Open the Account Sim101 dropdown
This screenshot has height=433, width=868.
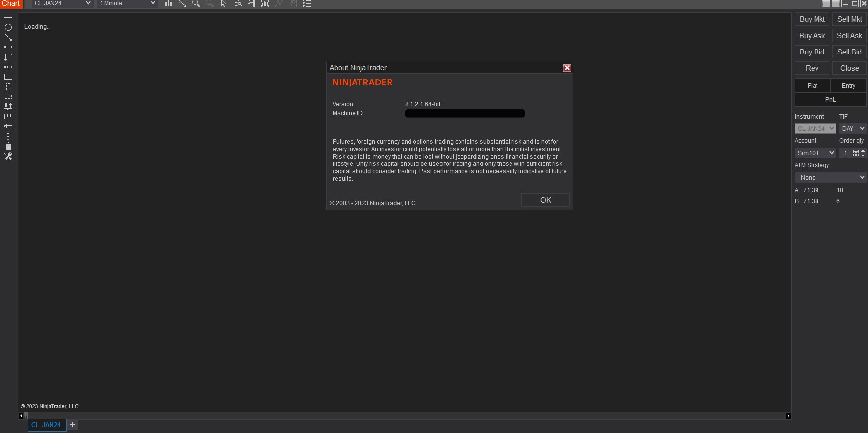pos(815,153)
